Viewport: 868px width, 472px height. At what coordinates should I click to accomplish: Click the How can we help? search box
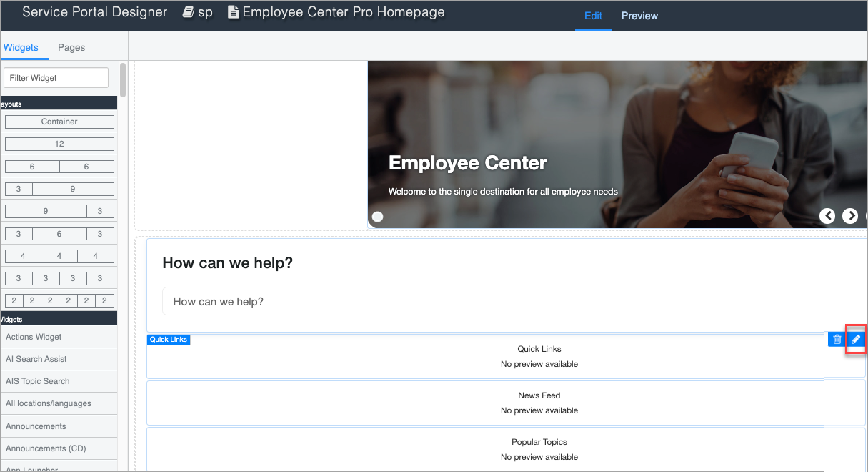[514, 302]
